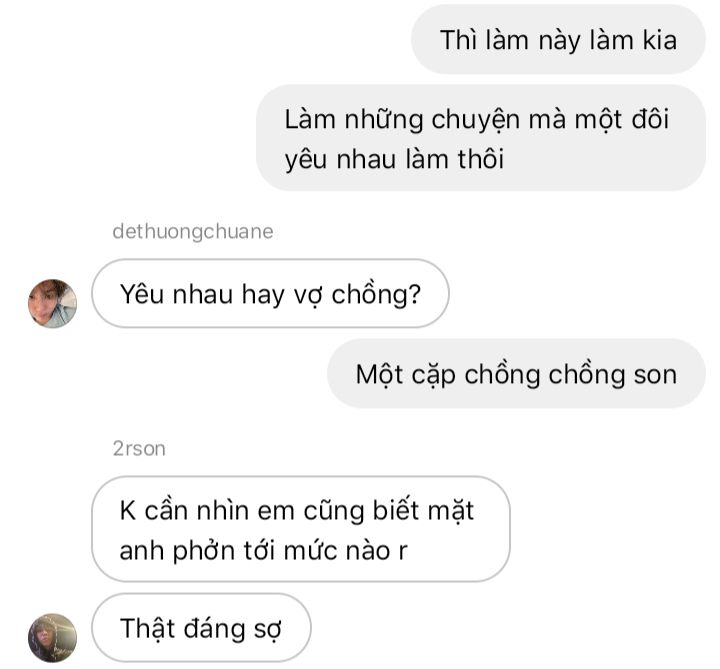Screen dimensions: 720x669
Task: Click the line "yêu nhau làm thôi"
Action: tap(394, 159)
